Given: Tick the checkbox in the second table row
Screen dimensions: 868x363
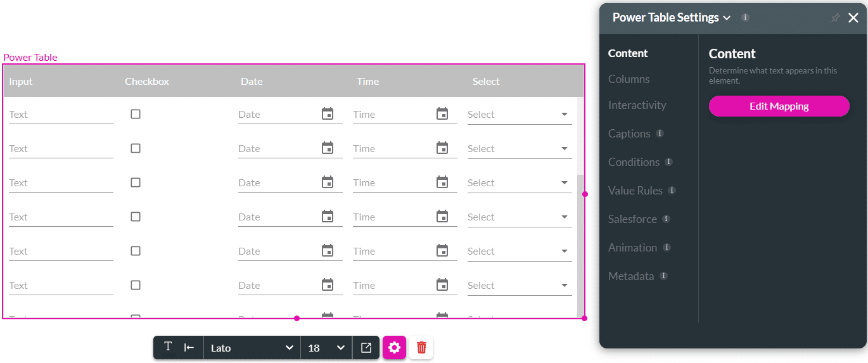Looking at the screenshot, I should [136, 148].
